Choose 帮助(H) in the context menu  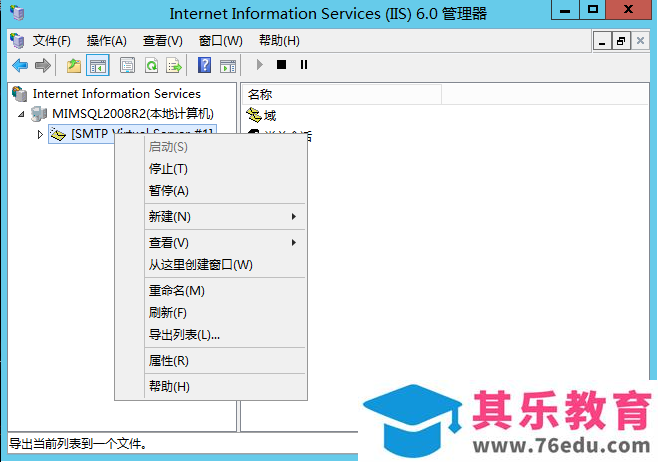tap(225, 386)
